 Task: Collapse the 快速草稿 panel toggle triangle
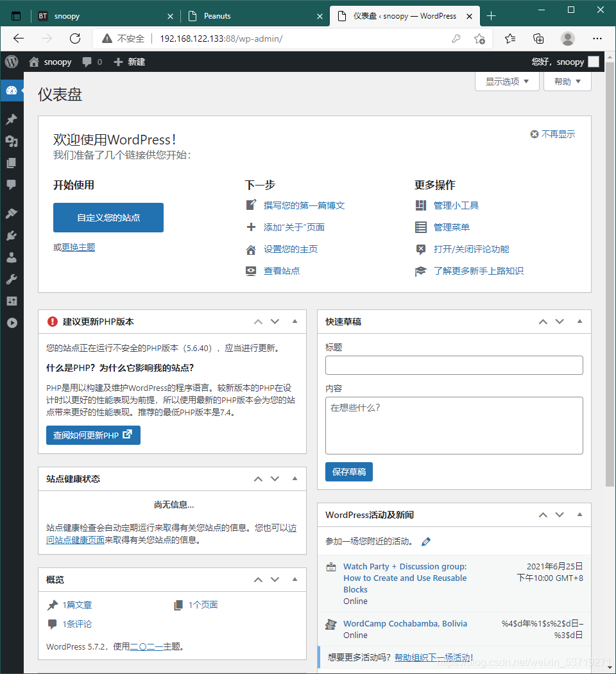579,322
